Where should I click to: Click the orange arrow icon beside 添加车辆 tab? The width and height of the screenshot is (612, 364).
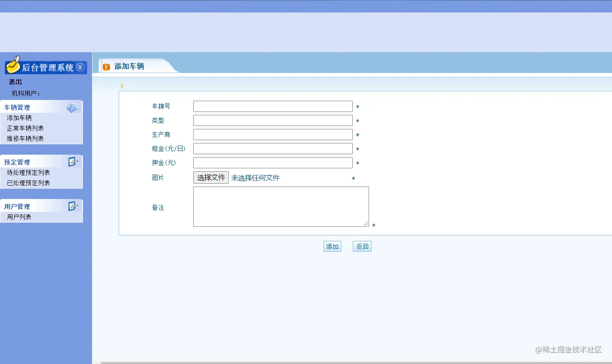(x=107, y=67)
